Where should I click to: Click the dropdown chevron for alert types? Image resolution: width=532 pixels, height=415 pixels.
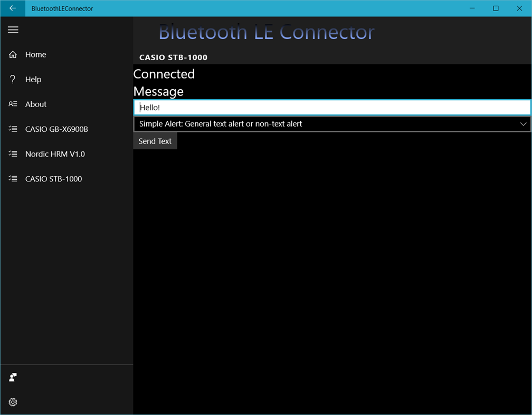523,124
